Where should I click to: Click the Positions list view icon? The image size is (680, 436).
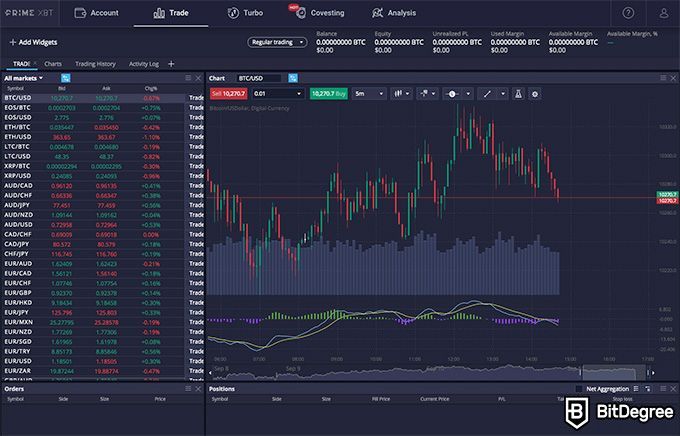tap(636, 389)
